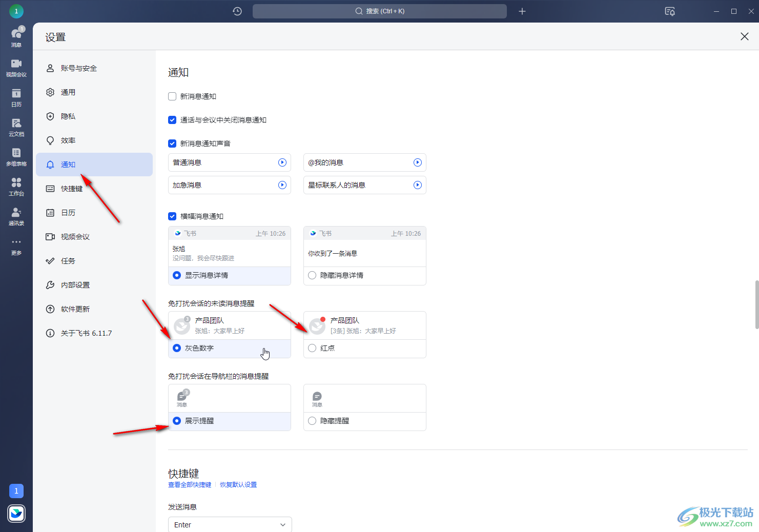Viewport: 759px width, 532px height.
Task: Open 视频会议 in the settings sidebar
Action: click(94, 237)
